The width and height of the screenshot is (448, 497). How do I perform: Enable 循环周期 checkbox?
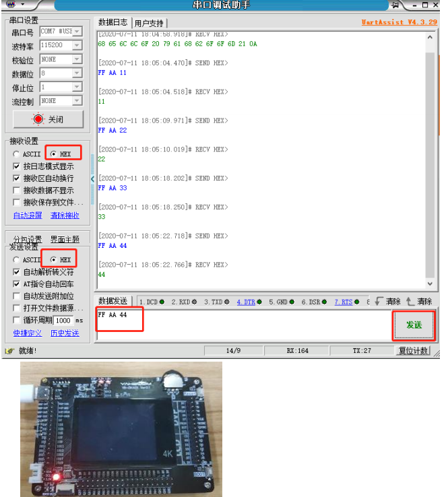16,320
